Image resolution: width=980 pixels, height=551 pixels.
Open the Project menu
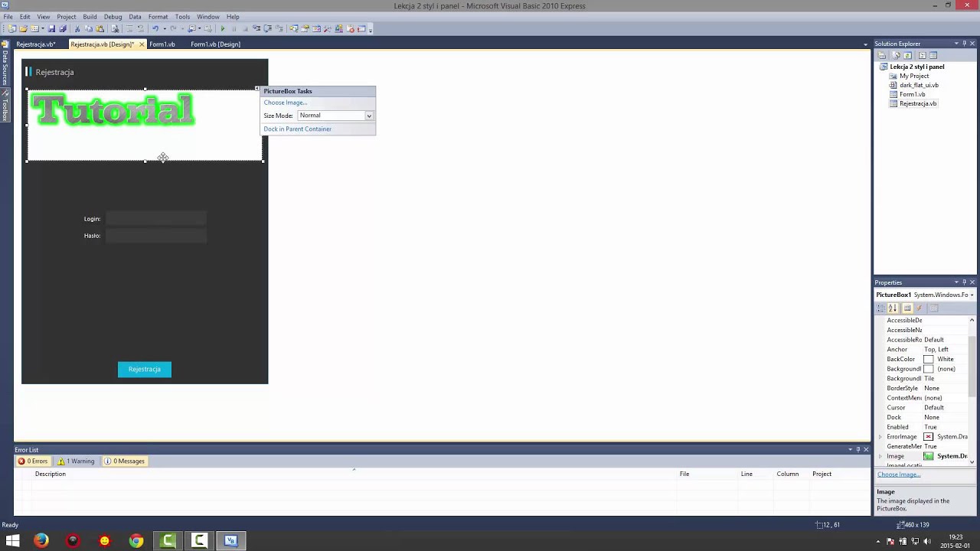pyautogui.click(x=67, y=17)
